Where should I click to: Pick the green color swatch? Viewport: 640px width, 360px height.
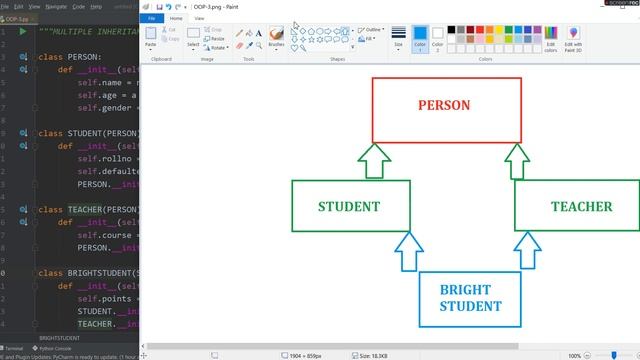click(x=509, y=29)
